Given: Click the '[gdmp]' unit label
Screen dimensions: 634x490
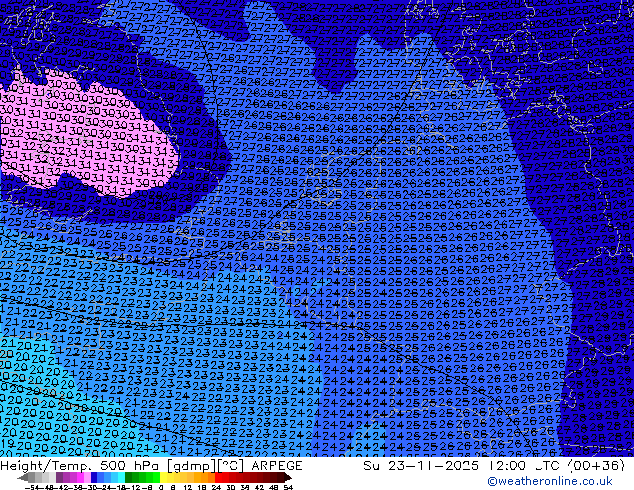Looking at the screenshot, I should click(192, 466).
